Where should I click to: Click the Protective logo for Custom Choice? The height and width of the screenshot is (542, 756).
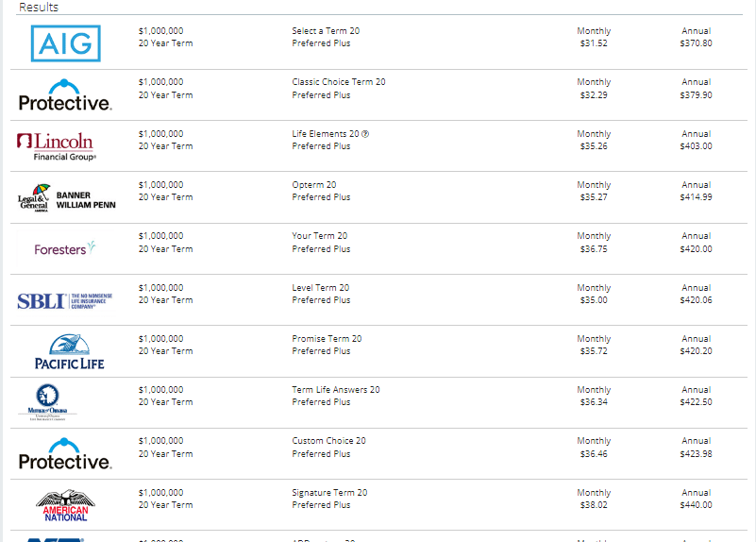click(65, 454)
